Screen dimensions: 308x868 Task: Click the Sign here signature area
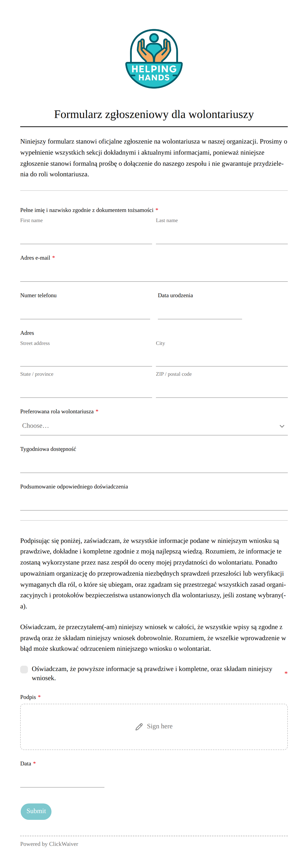(154, 727)
